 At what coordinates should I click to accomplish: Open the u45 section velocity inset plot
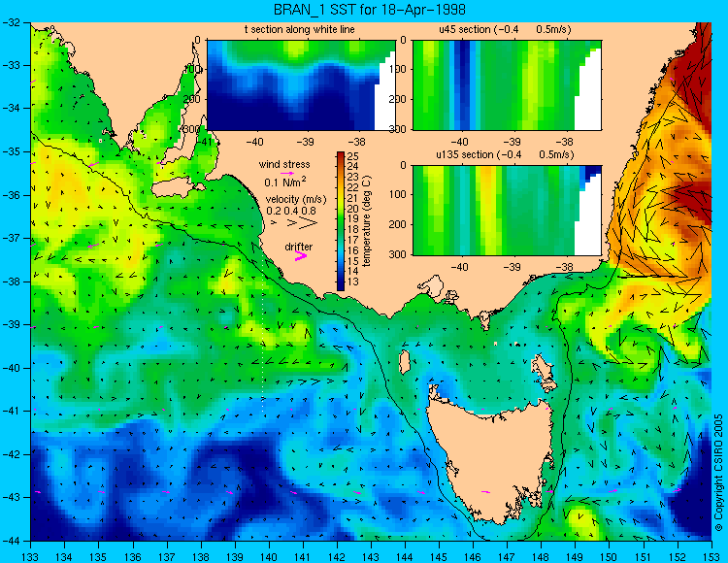[x=507, y=85]
